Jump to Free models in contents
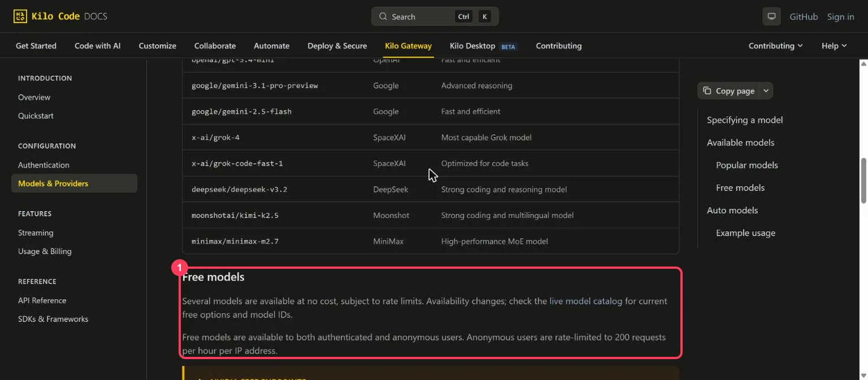Viewport: 868px width, 380px height. pyautogui.click(x=740, y=187)
